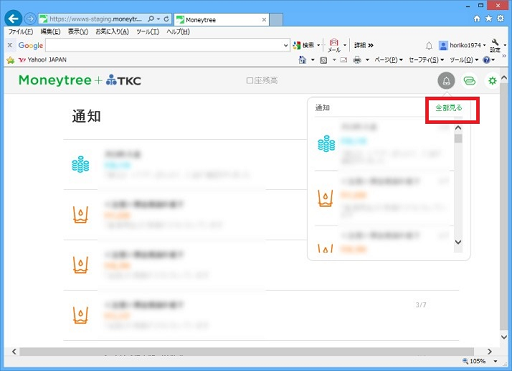Click the command bar help question icon
The width and height of the screenshot is (512, 371).
487,60
